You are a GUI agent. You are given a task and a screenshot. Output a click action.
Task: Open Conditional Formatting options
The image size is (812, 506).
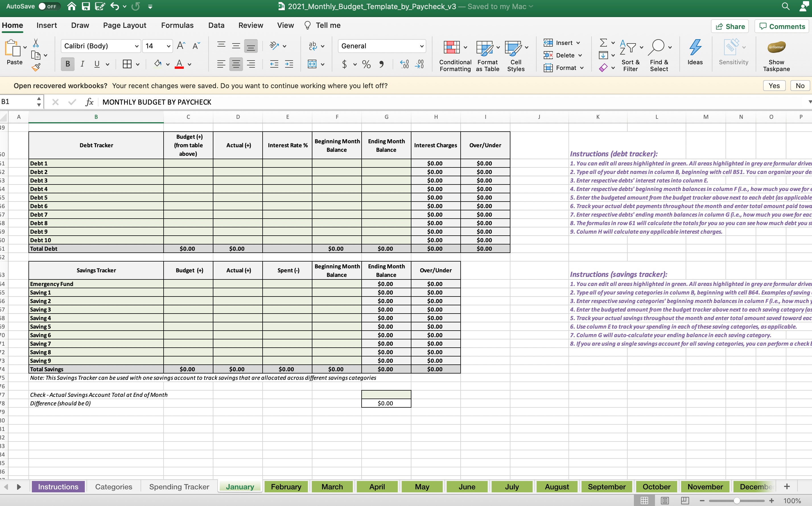pyautogui.click(x=454, y=55)
